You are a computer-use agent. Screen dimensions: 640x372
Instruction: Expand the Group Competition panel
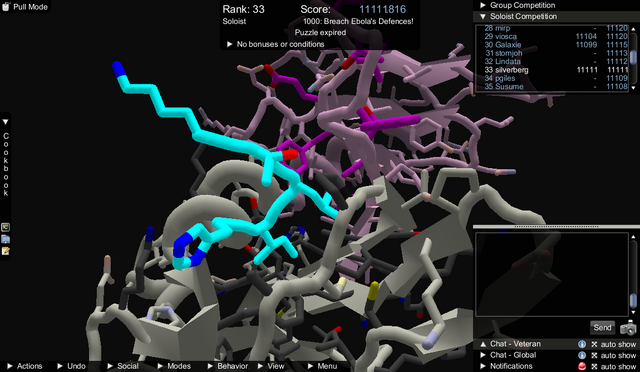(x=483, y=5)
